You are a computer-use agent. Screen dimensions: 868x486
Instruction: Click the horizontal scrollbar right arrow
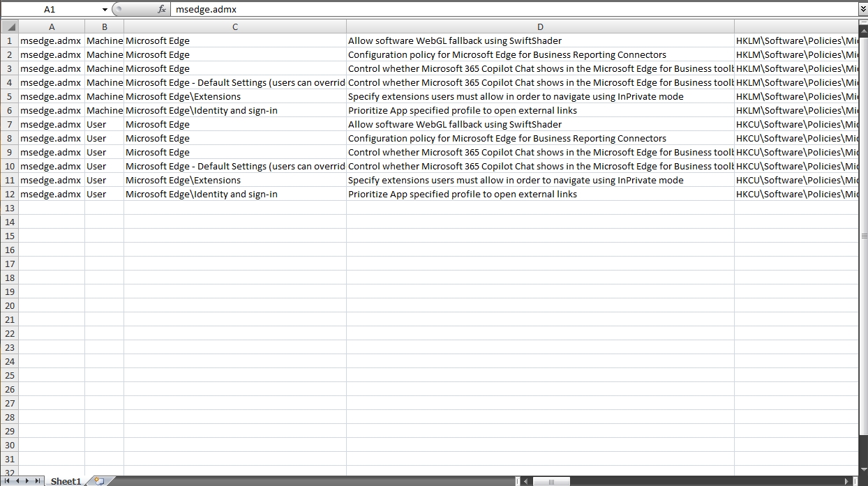click(x=847, y=481)
